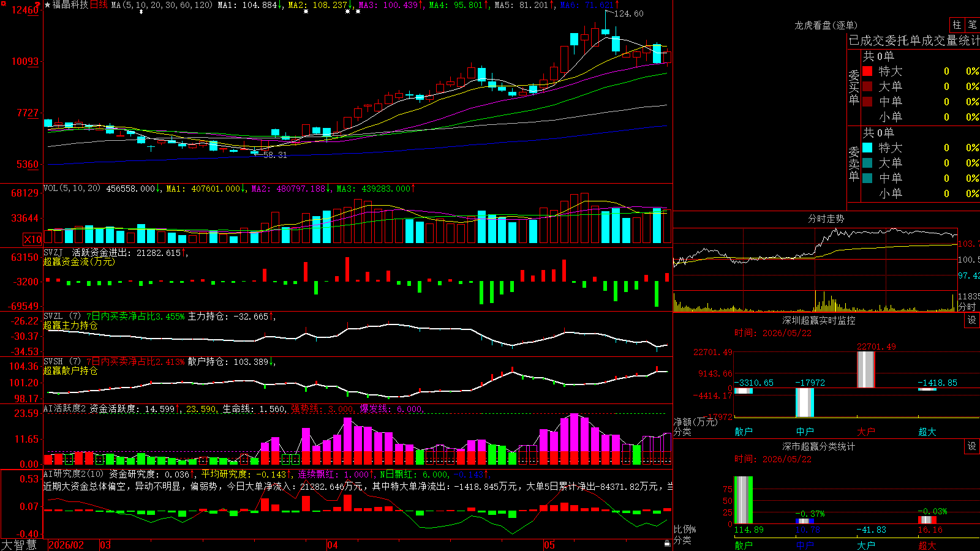
Task: Click the 124.60 high price annotation
Action: pyautogui.click(x=629, y=13)
